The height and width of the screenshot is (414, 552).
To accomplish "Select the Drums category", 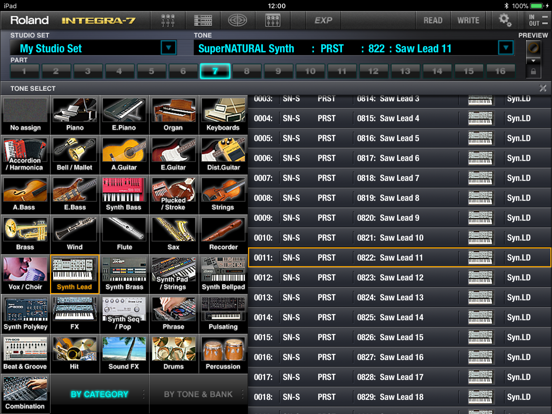I will point(174,353).
